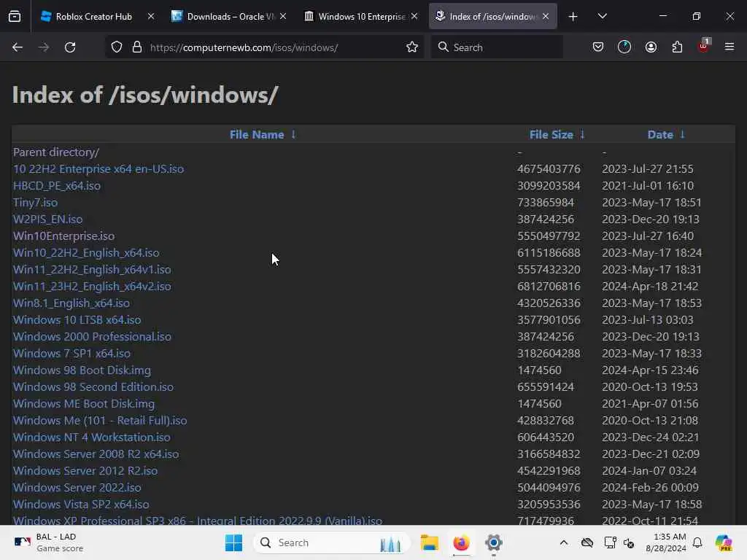Screen dimensions: 747x560
Task: Download Windows 98 Boot Disk.img
Action: coord(82,370)
